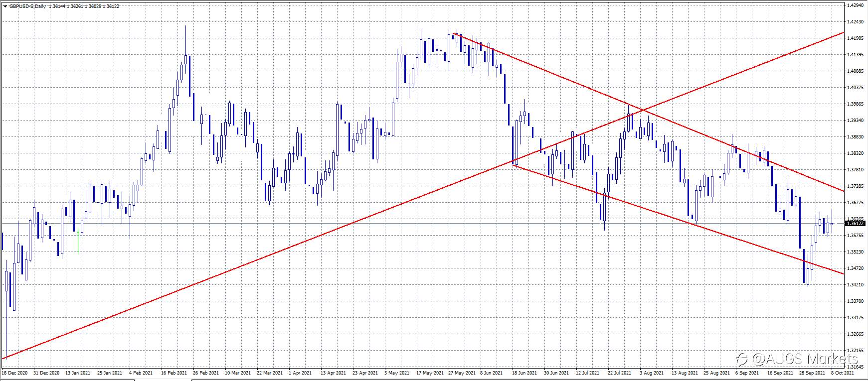Click the 13 Aug 2021 date label
The width and height of the screenshot is (868, 381).
coord(685,372)
